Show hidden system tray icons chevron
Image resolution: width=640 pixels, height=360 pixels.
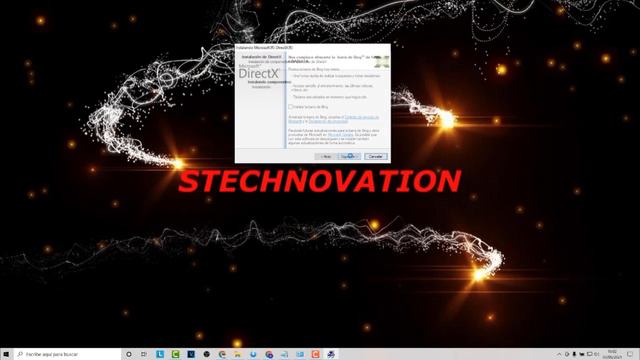pyautogui.click(x=559, y=354)
